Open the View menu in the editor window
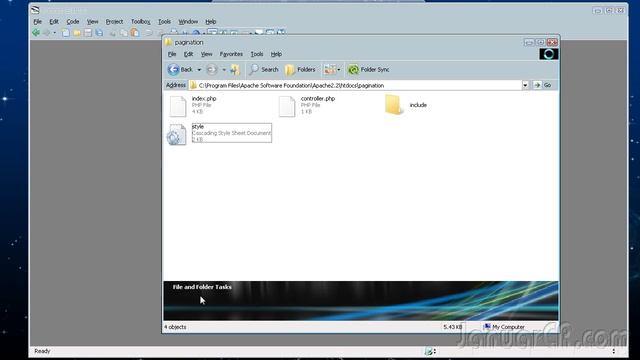 coord(93,22)
